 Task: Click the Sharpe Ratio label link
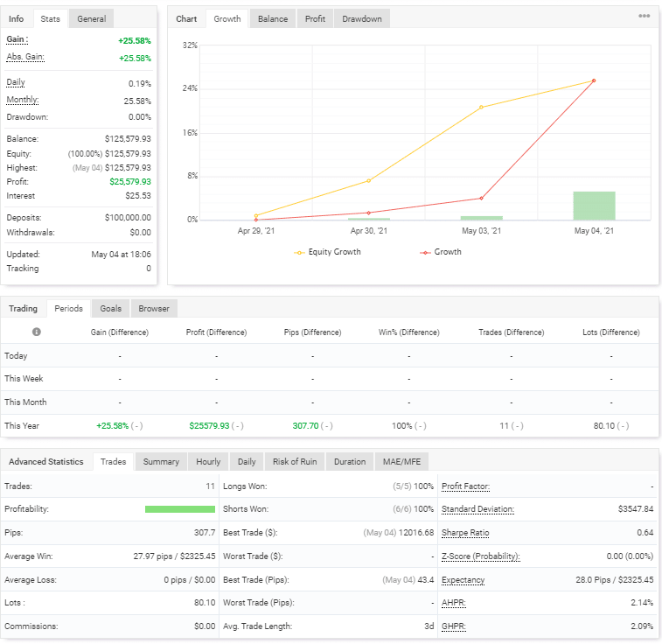tap(465, 533)
